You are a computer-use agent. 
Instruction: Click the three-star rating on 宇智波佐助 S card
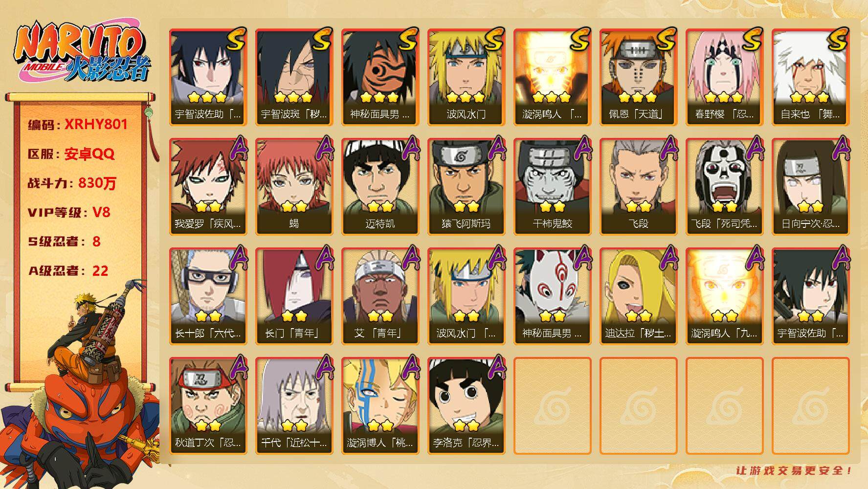[x=207, y=97]
